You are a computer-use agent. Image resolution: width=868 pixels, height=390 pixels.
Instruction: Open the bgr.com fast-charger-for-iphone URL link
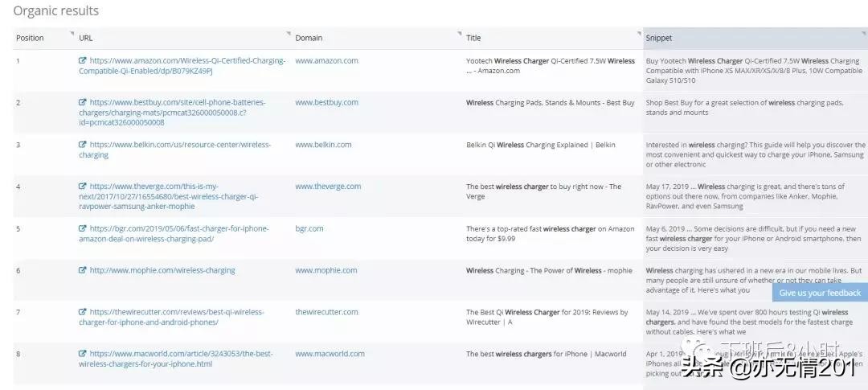(x=174, y=233)
